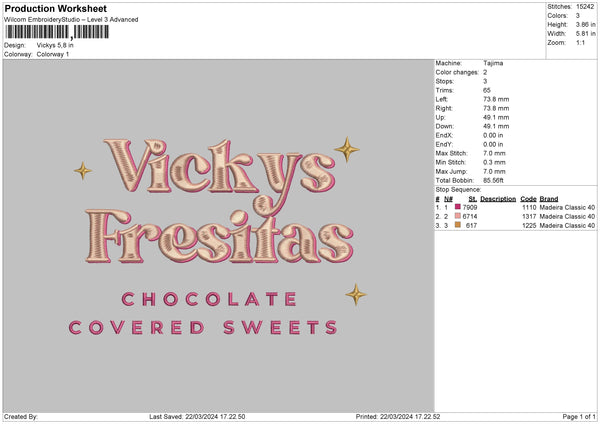Click the EndY value 0.00 in
The image size is (600, 424).
coord(493,145)
